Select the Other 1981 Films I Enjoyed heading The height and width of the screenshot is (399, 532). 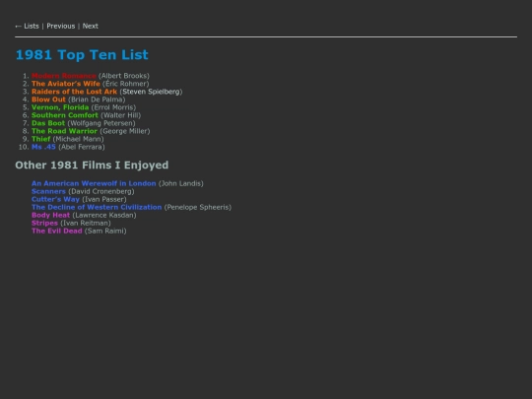pyautogui.click(x=92, y=166)
